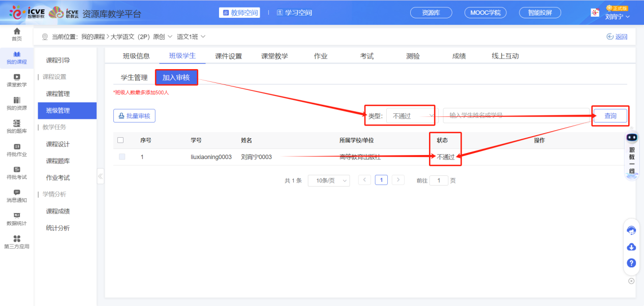Click the 查询 search button
This screenshot has height=306, width=644.
[609, 116]
